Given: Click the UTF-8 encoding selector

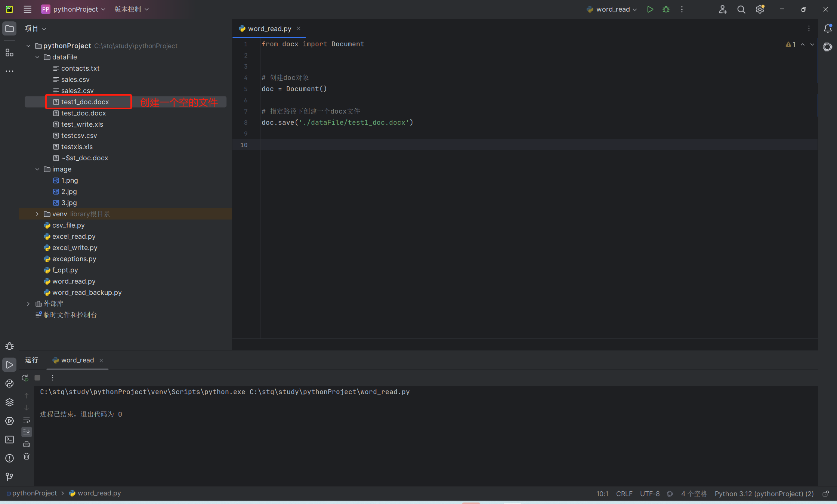Looking at the screenshot, I should point(650,494).
